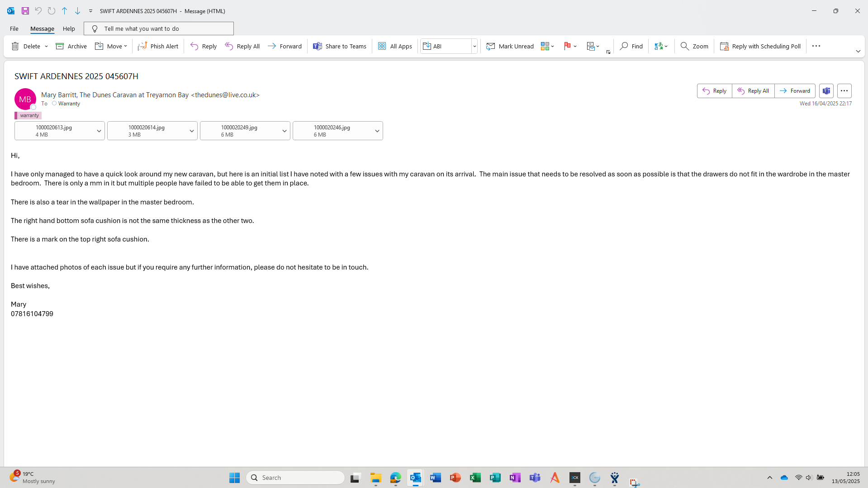Viewport: 868px width, 488px height.
Task: Click Zoom in the ribbon
Action: click(x=694, y=46)
